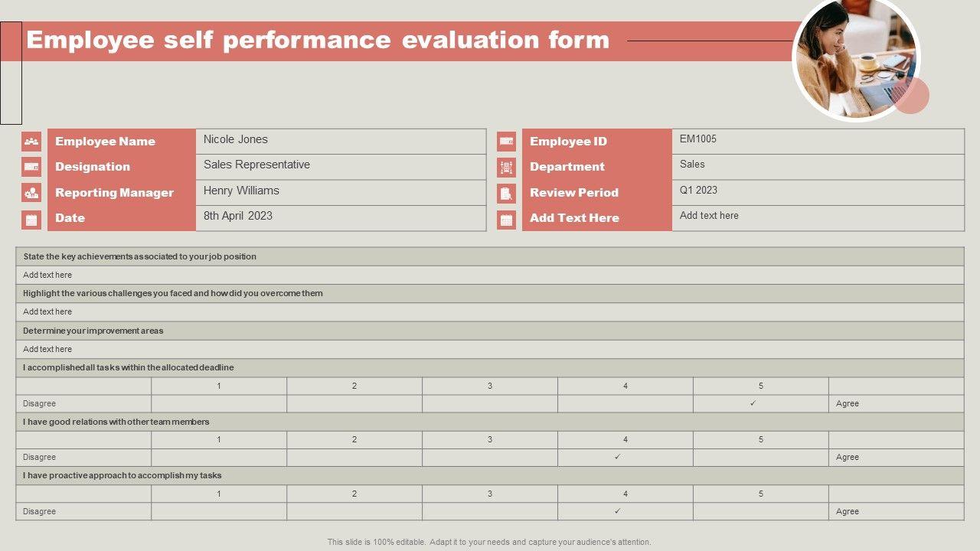Viewport: 980px width, 551px height.
Task: Click the Reporting Manager icon
Action: pyautogui.click(x=31, y=193)
